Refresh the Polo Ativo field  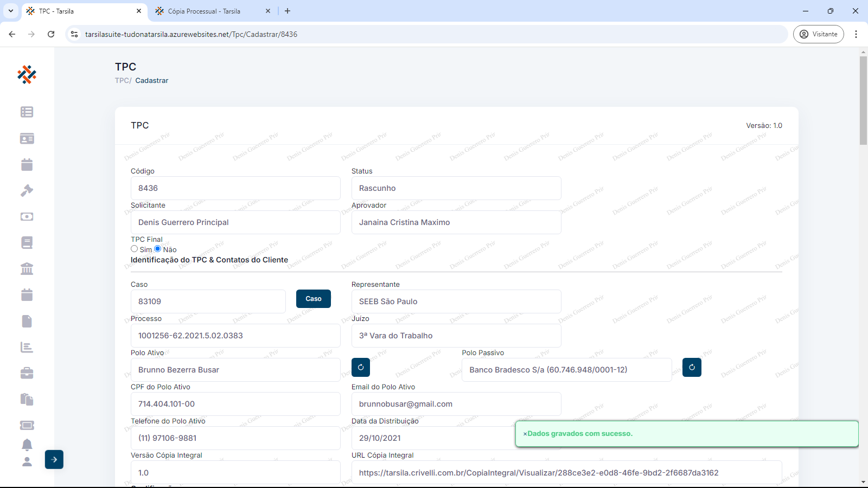[361, 367]
